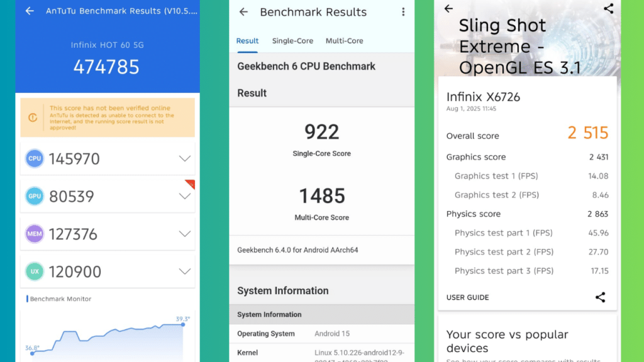
Task: Tap the 922 single-core score
Action: [321, 132]
